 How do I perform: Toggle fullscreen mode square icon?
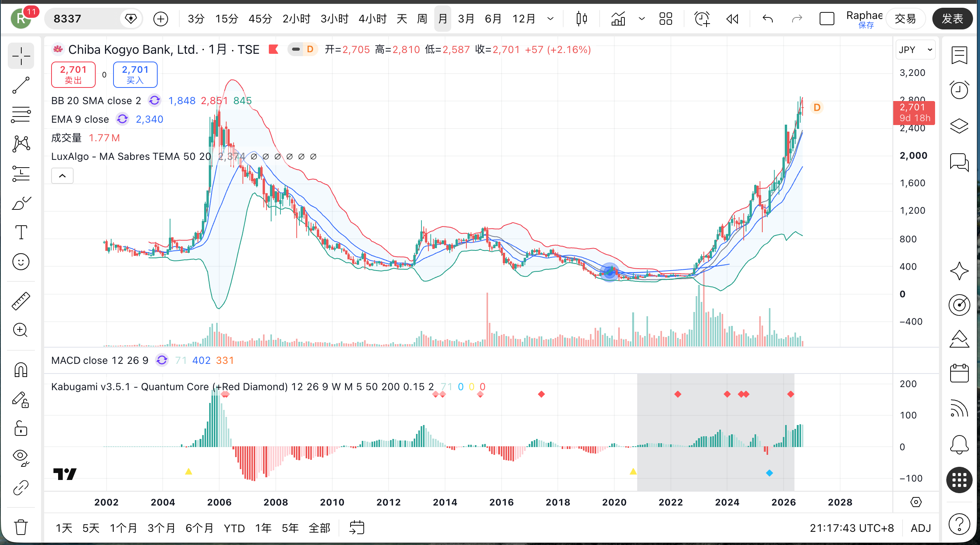(x=827, y=19)
